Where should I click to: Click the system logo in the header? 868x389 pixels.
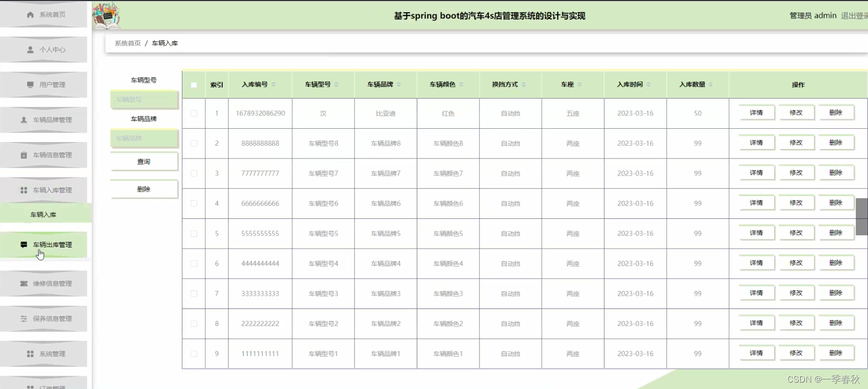(107, 15)
